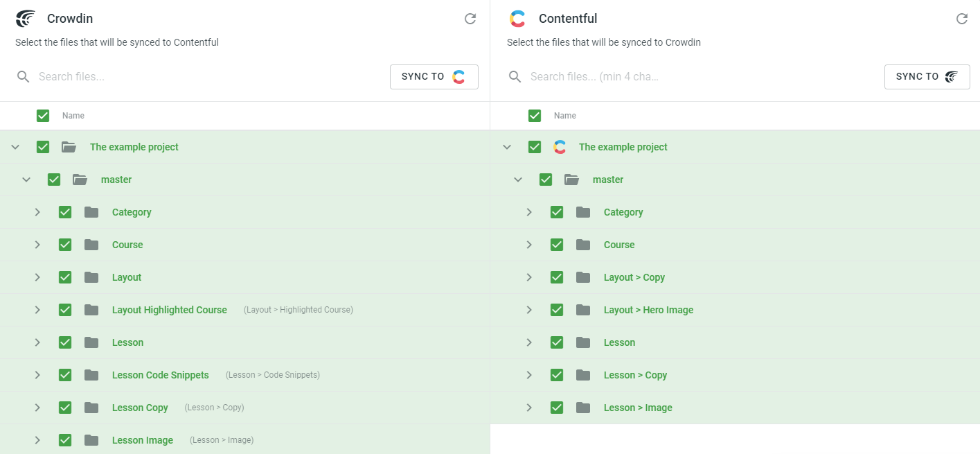Click the Contentful Category folder icon

(x=583, y=212)
